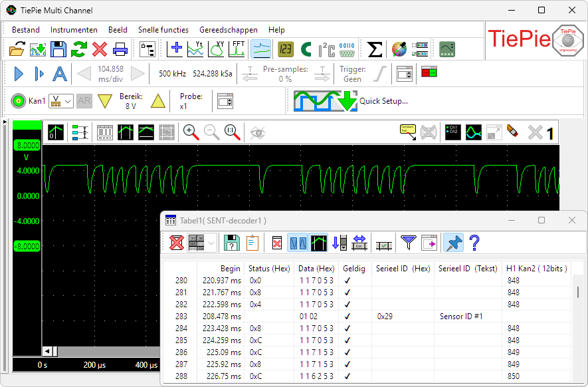Open the I2C analyzer icon
The image size is (588, 387).
(326, 49)
